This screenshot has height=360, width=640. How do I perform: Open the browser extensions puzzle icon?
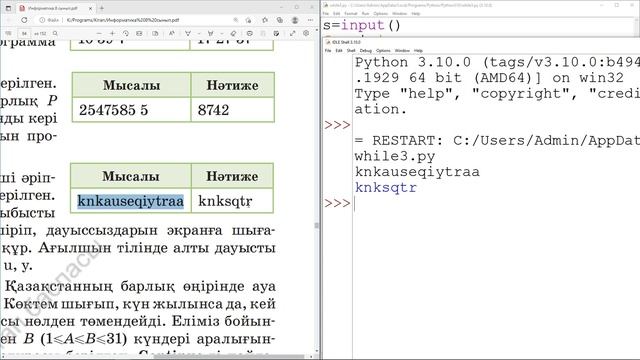[265, 20]
